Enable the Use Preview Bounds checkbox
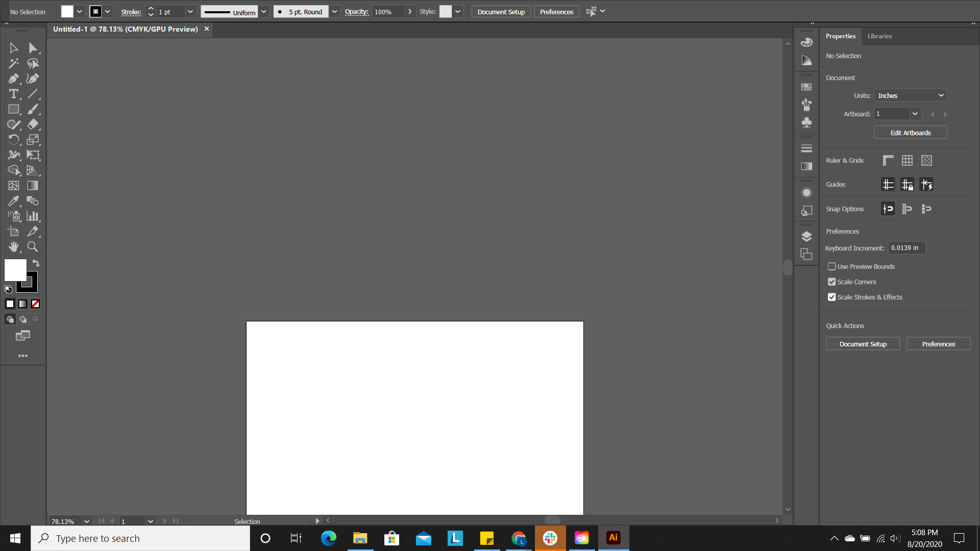 click(x=832, y=266)
